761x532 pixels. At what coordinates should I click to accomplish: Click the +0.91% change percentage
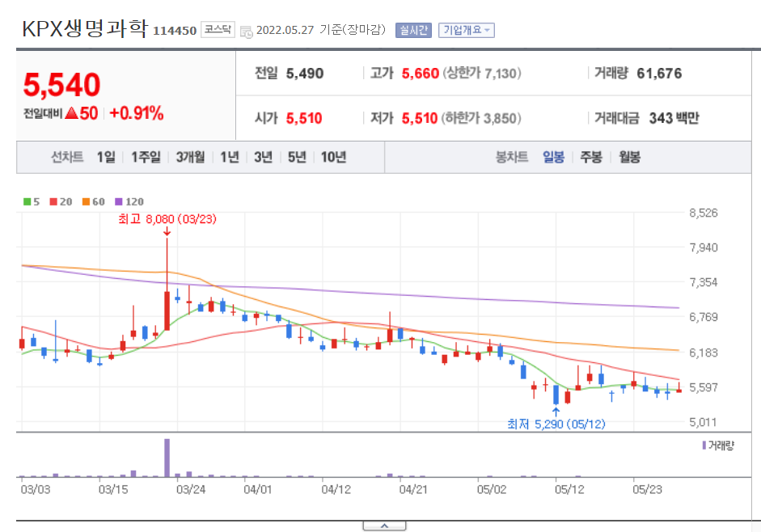coord(137,113)
